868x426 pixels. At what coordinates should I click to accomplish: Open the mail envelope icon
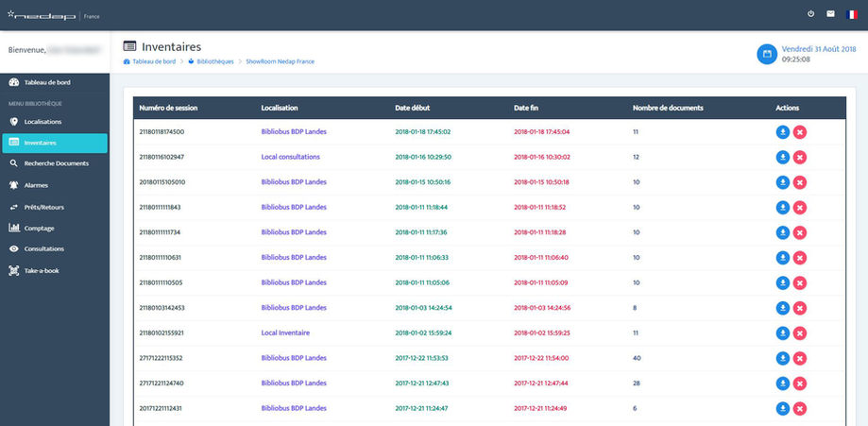click(830, 14)
